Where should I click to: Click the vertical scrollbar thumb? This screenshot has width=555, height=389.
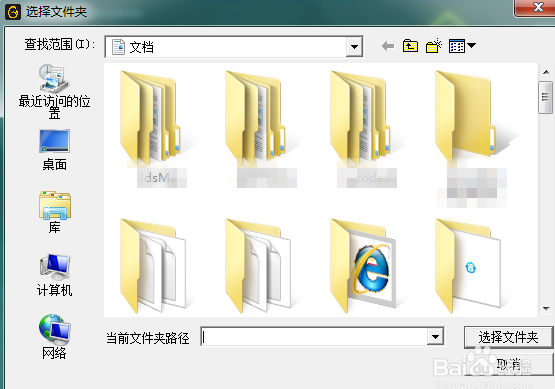point(545,97)
